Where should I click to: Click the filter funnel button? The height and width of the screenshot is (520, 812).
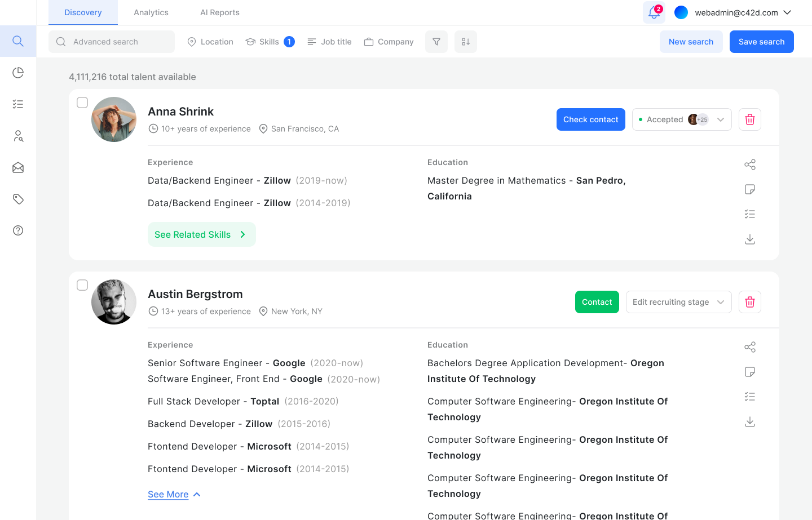coord(436,42)
